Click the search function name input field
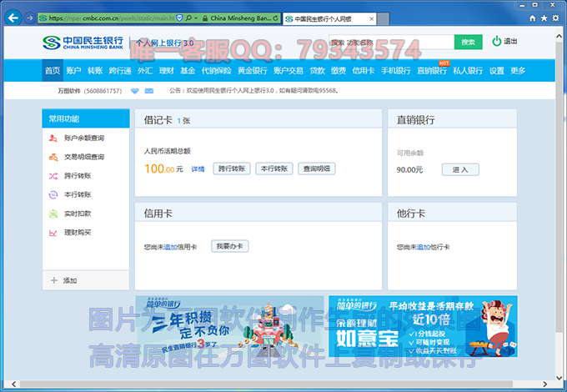The height and width of the screenshot is (392, 567). point(390,42)
